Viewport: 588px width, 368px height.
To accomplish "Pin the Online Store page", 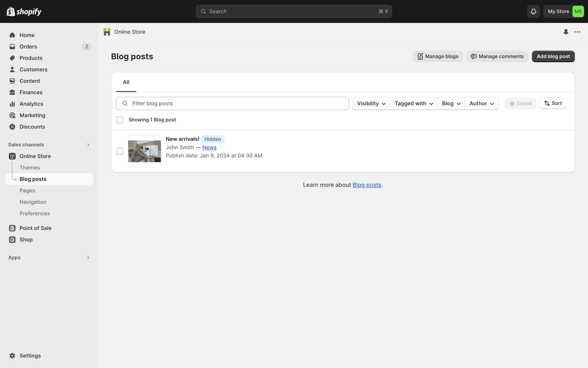I will coord(566,32).
